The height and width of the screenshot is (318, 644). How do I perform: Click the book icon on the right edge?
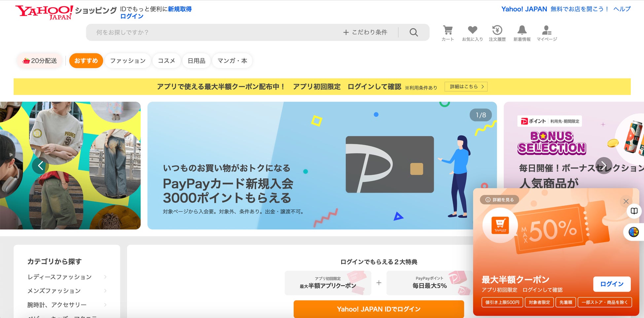pyautogui.click(x=634, y=211)
